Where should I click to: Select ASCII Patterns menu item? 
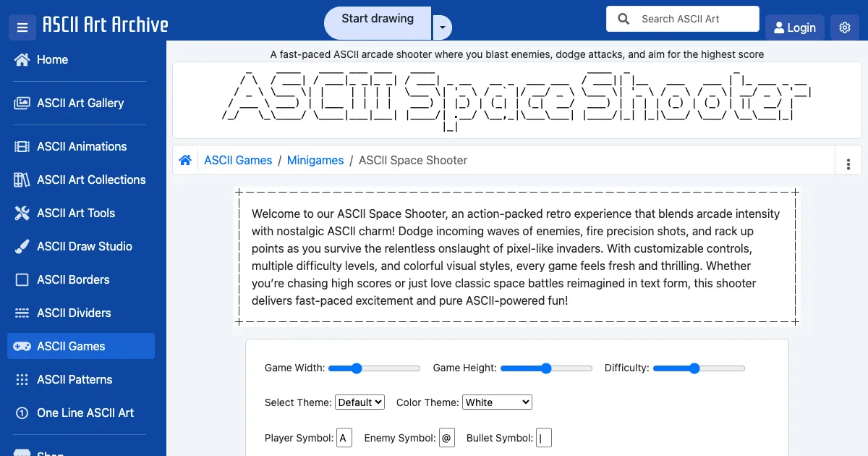pos(75,379)
